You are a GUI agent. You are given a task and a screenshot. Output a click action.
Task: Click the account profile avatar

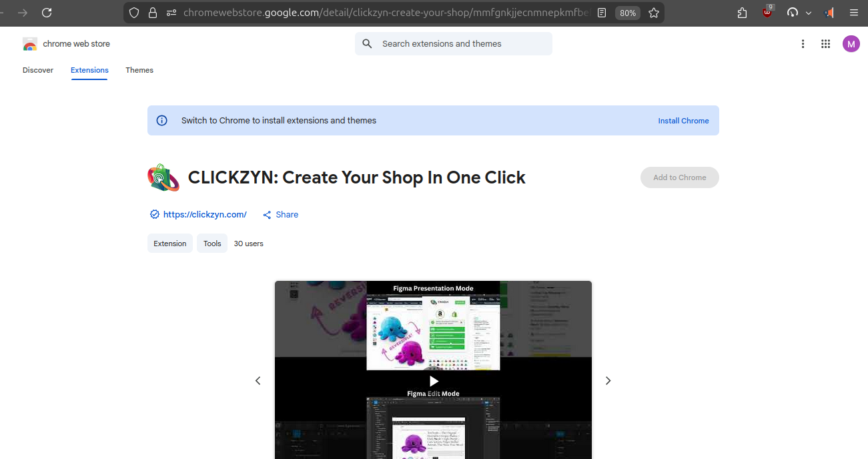(x=851, y=44)
